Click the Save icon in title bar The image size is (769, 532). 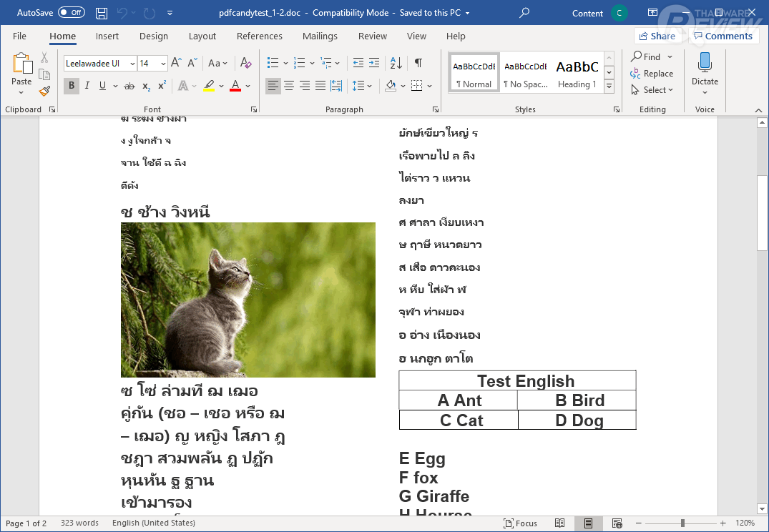click(102, 13)
